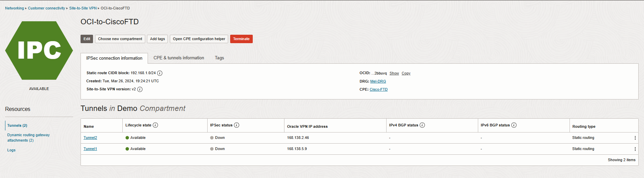Show the full OCID

394,73
